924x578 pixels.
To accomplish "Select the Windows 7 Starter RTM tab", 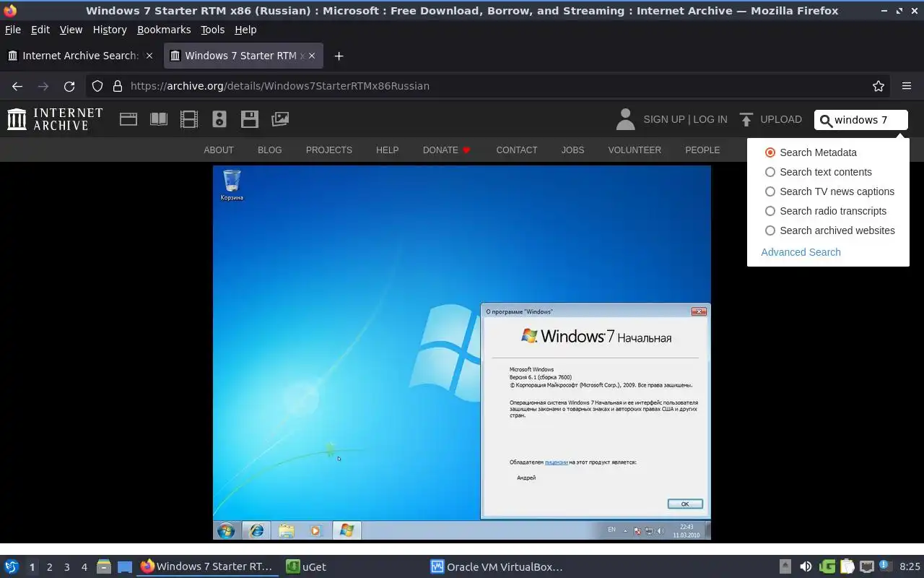I will click(x=244, y=56).
